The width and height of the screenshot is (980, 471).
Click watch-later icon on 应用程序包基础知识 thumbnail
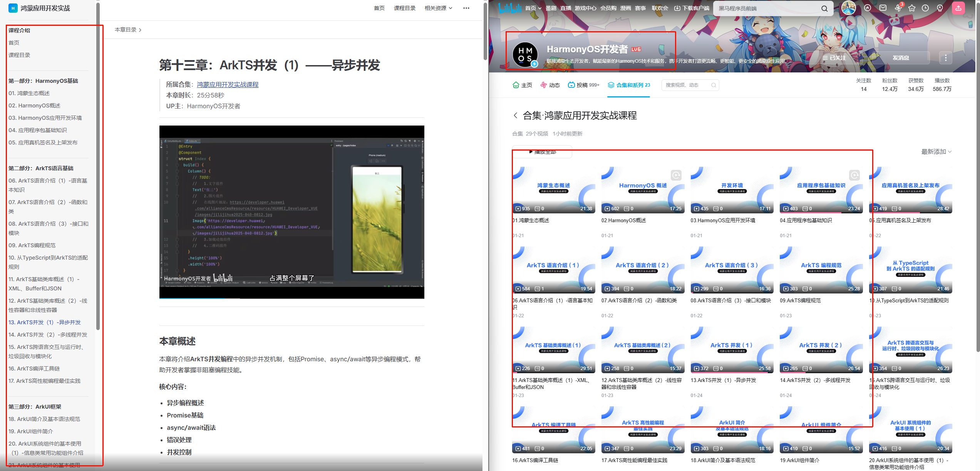point(854,176)
